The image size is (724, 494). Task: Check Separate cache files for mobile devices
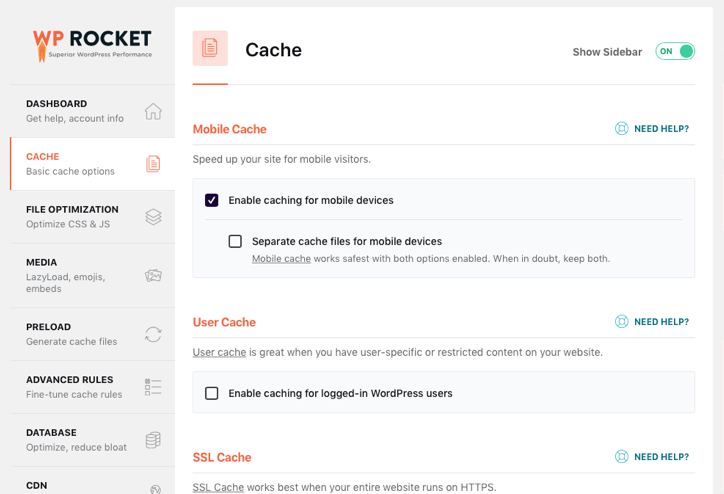[x=235, y=241]
